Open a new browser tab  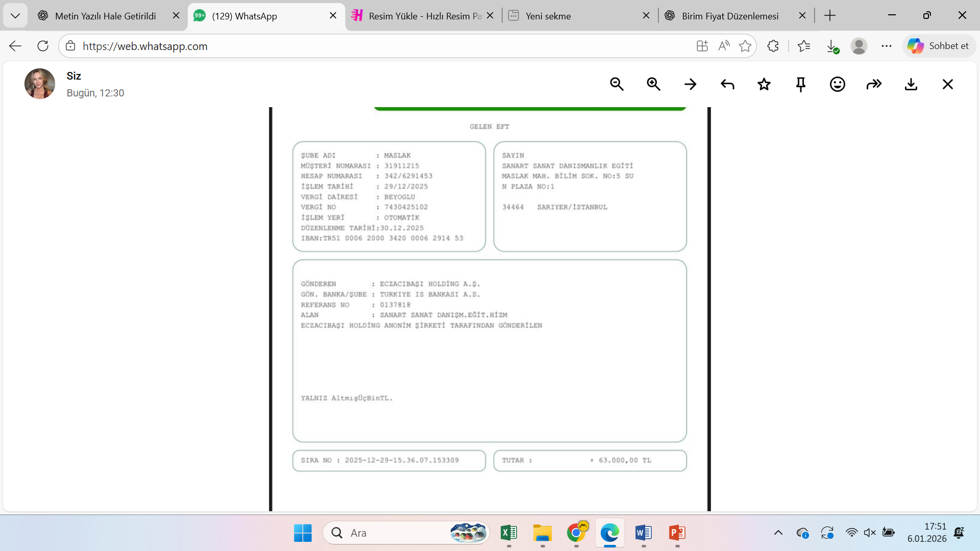point(830,16)
